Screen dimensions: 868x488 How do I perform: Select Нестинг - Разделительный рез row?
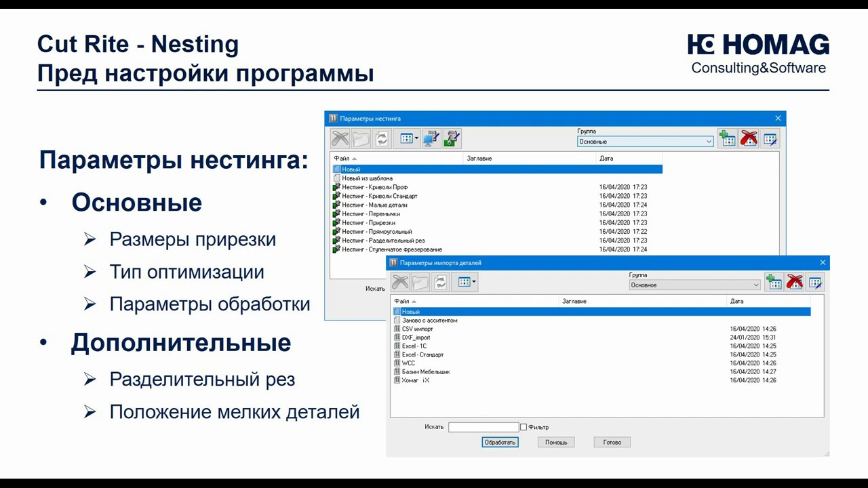point(496,241)
